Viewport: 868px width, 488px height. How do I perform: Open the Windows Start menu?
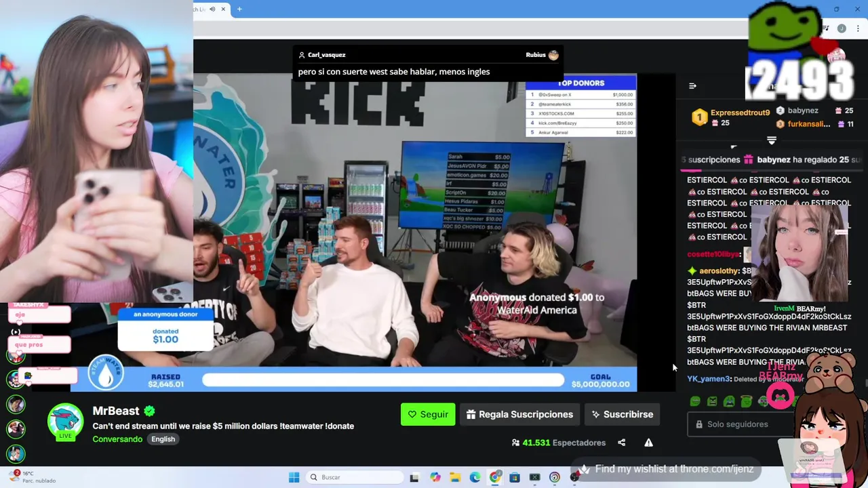click(x=294, y=477)
